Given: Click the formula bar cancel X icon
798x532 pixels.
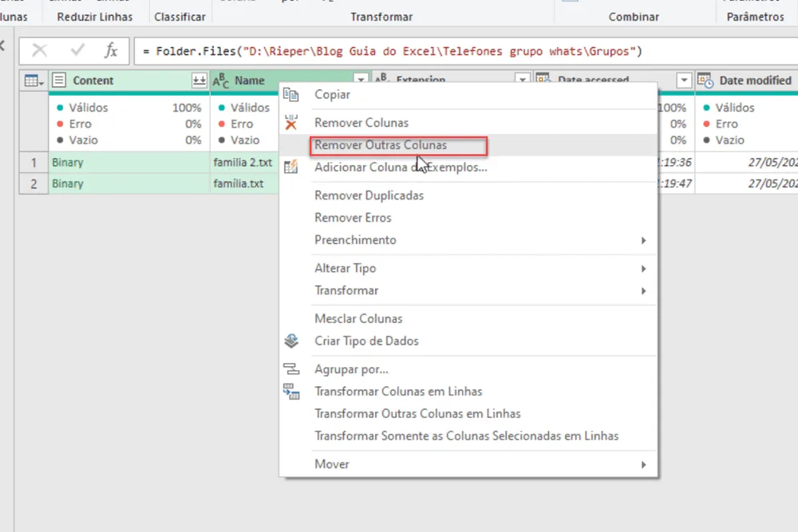Looking at the screenshot, I should (39, 51).
